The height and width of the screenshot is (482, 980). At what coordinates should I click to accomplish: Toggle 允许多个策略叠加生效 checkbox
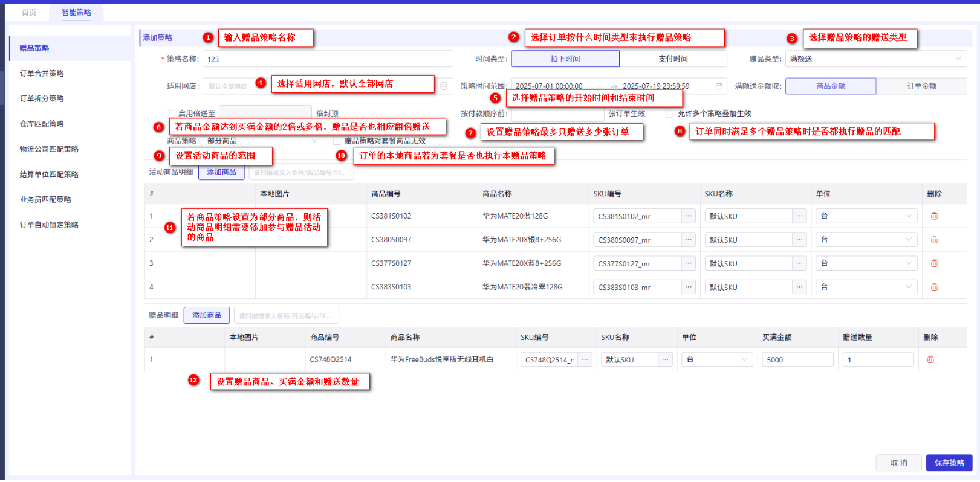pyautogui.click(x=669, y=114)
